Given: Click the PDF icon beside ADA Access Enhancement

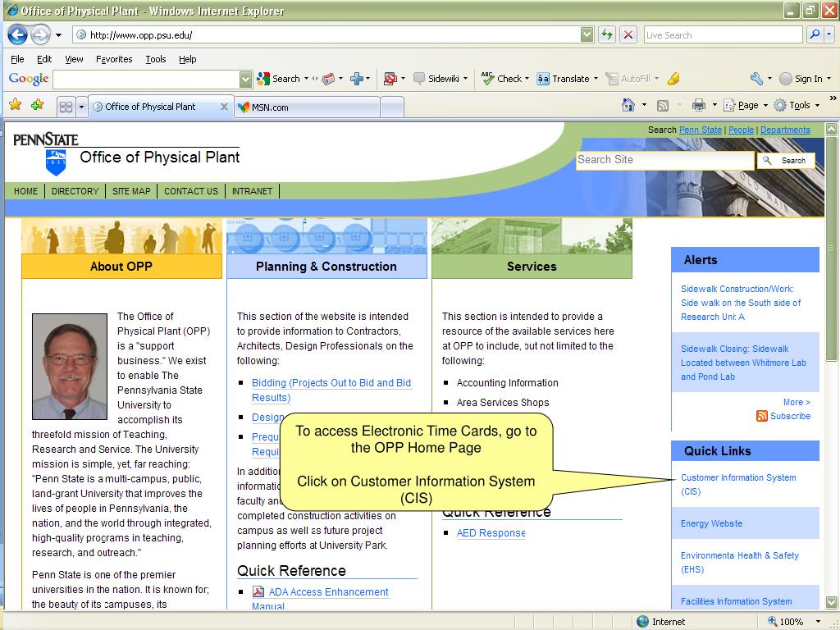Looking at the screenshot, I should 258,591.
